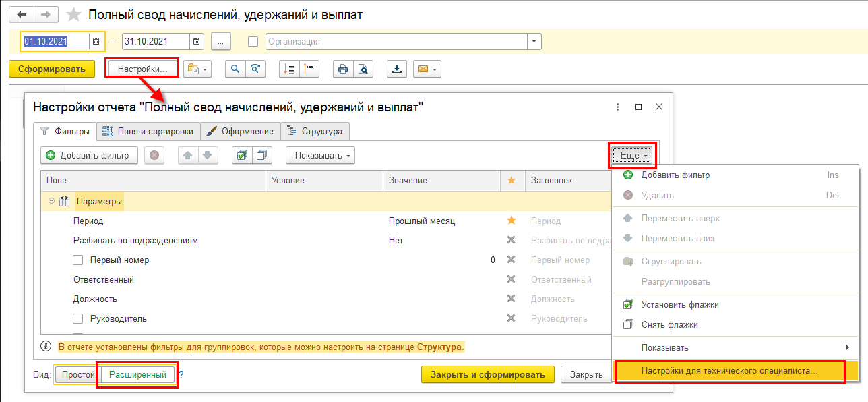This screenshot has height=402, width=868.
Task: Open calendar picker for start date 01.10.2021
Action: [96, 42]
